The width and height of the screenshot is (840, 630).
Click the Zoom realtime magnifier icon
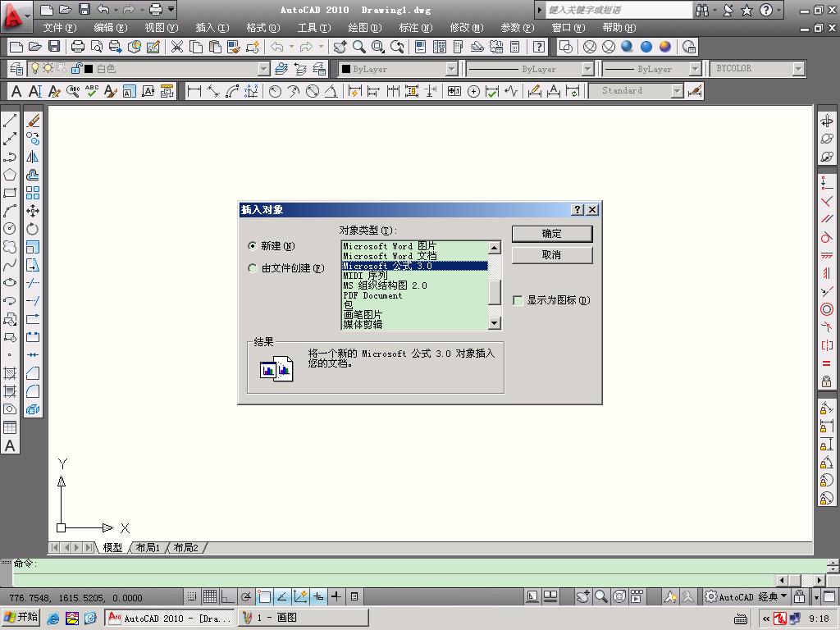359,47
